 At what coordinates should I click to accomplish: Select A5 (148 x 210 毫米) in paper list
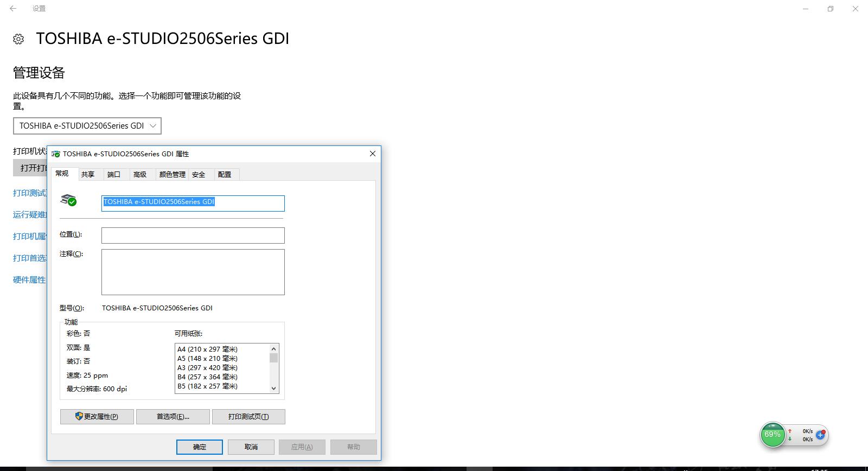207,359
